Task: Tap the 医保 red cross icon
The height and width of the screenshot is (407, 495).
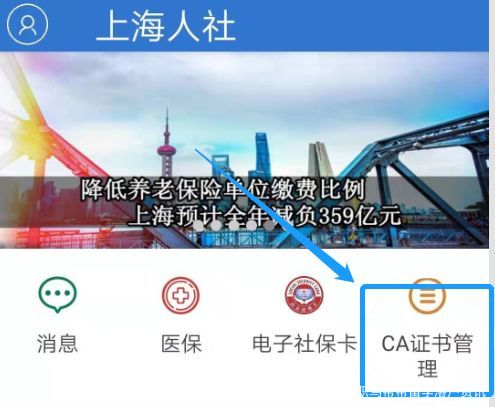Action: 181,296
